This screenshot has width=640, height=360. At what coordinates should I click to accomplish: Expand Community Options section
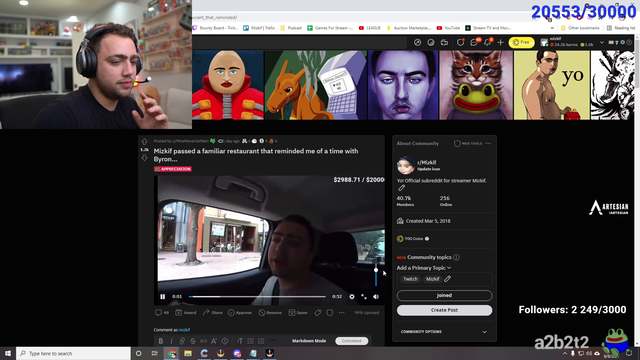pos(444,332)
